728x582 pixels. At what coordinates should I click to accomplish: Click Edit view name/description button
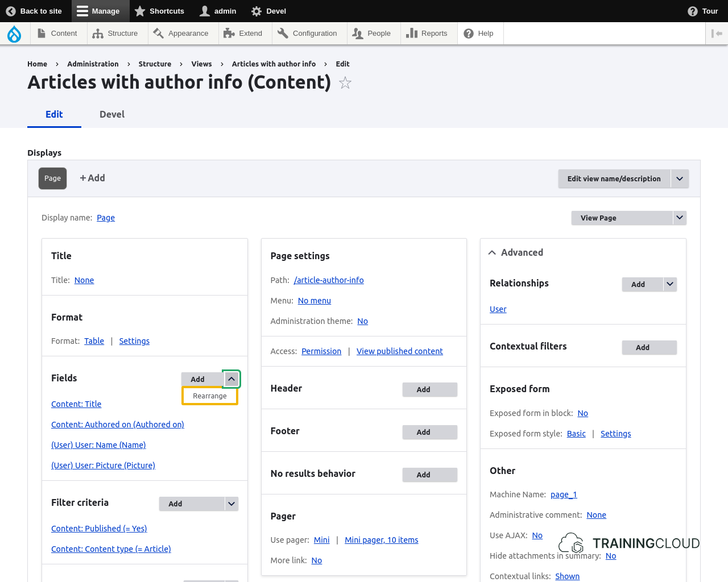point(614,178)
